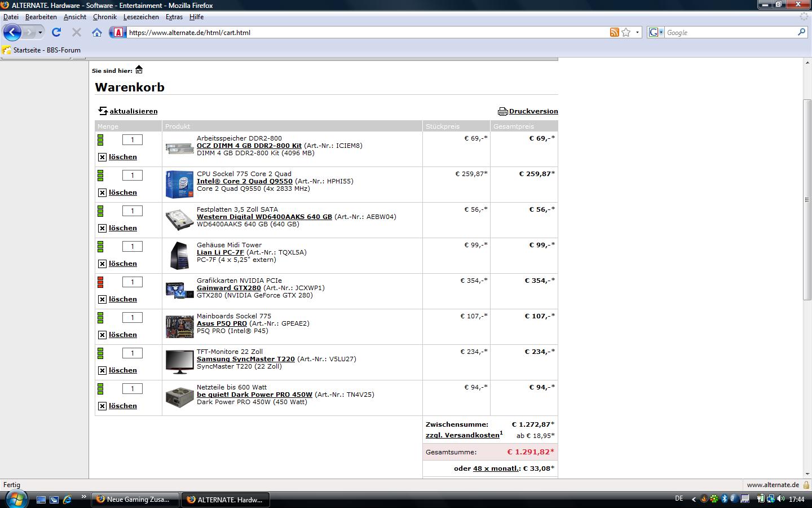Go to the Firefox home page icon
Screen dimensions: 812x508
tap(97, 32)
